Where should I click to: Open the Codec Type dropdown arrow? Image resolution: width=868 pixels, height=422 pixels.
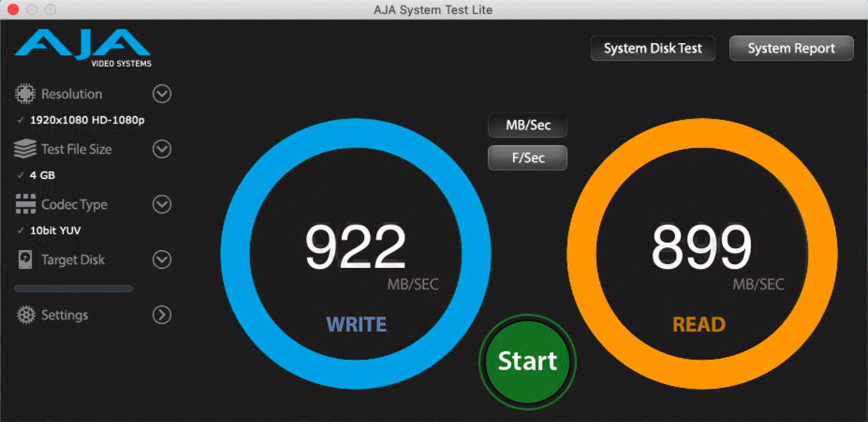tap(162, 204)
